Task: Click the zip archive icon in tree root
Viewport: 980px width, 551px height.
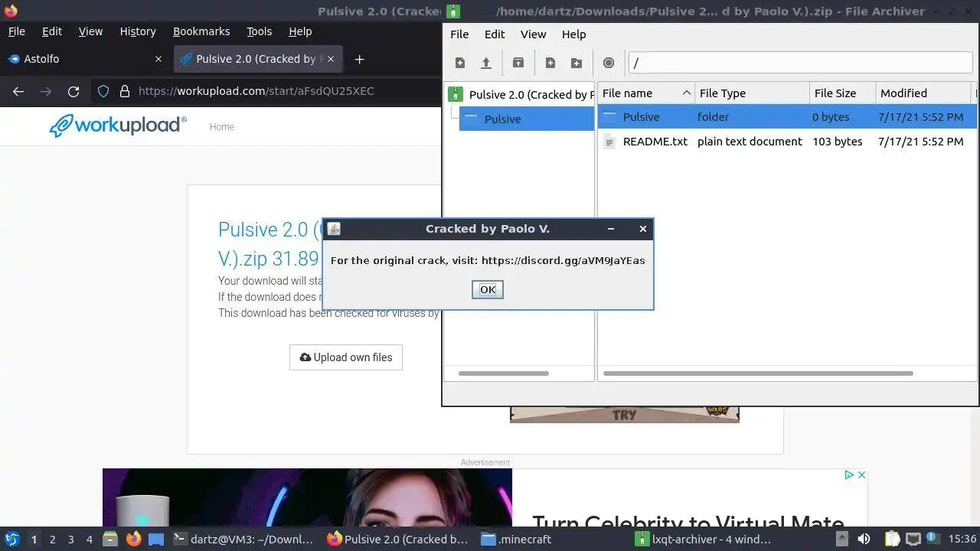Action: 456,94
